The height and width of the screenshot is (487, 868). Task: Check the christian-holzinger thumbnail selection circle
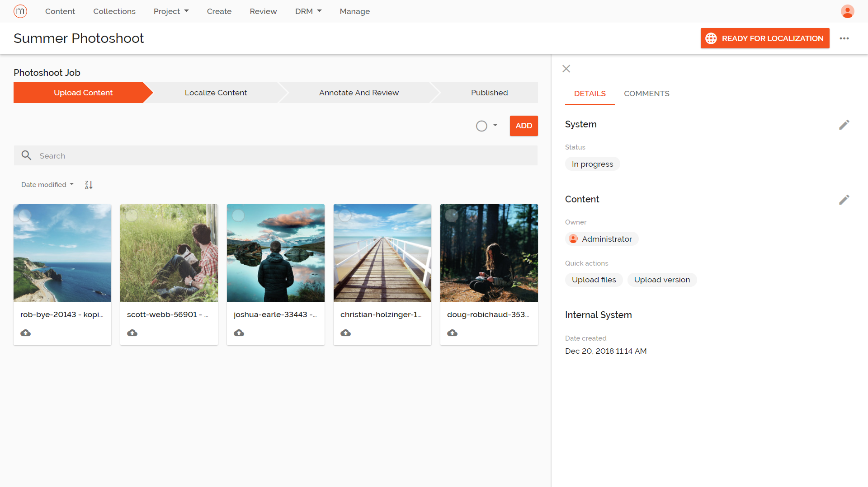coord(345,215)
